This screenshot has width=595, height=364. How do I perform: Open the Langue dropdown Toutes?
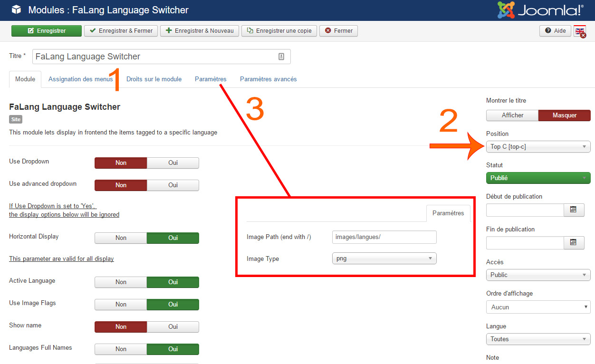point(538,339)
